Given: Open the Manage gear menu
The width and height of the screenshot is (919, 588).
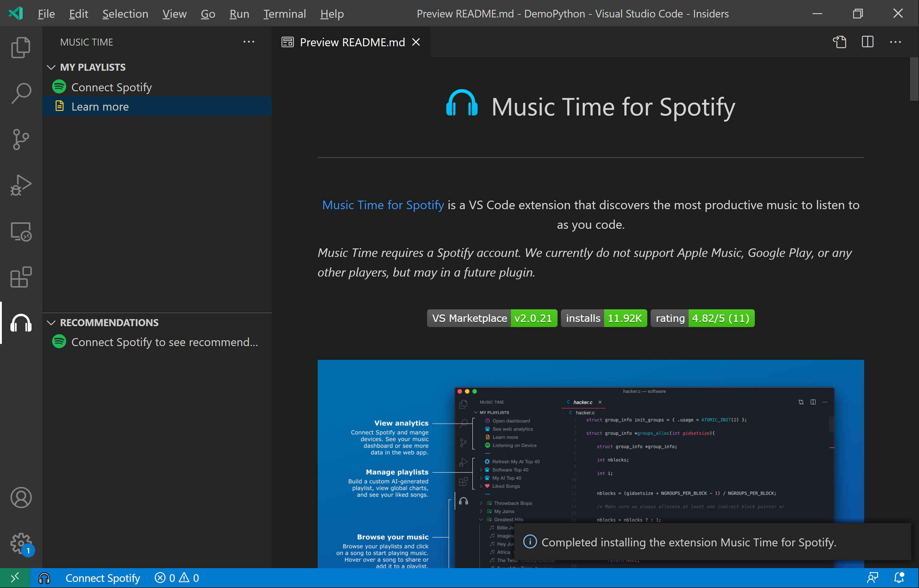Looking at the screenshot, I should click(x=21, y=544).
